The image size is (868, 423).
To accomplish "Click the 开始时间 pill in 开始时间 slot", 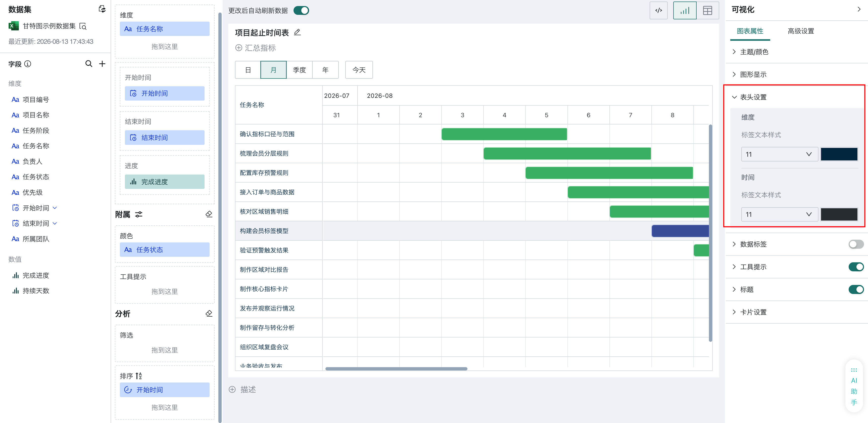I will click(164, 94).
